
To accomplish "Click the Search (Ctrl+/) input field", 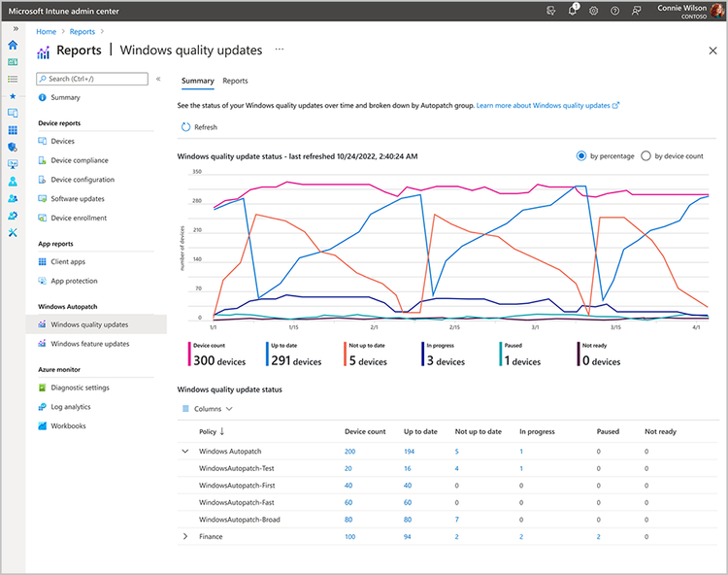I will (92, 79).
